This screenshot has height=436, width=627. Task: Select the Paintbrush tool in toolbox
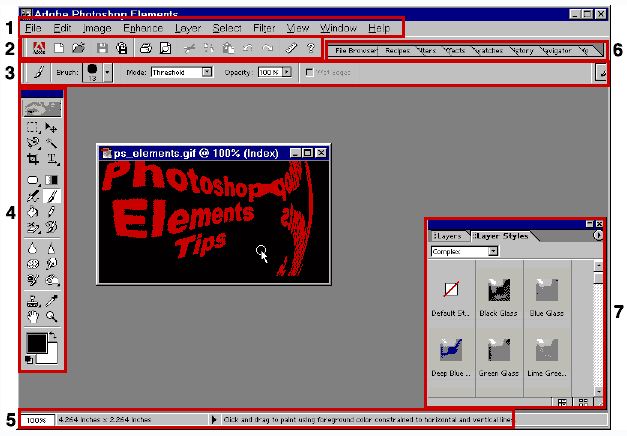click(51, 196)
